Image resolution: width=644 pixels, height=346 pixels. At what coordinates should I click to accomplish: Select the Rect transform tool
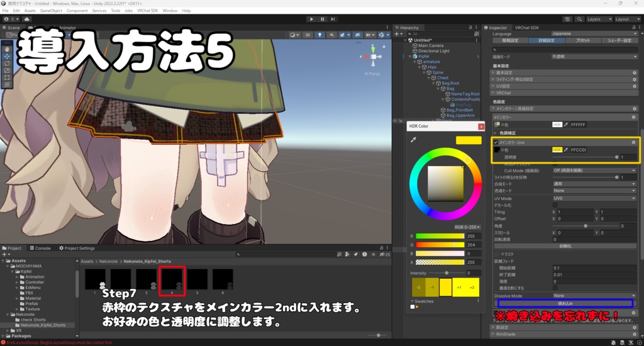pos(7,77)
